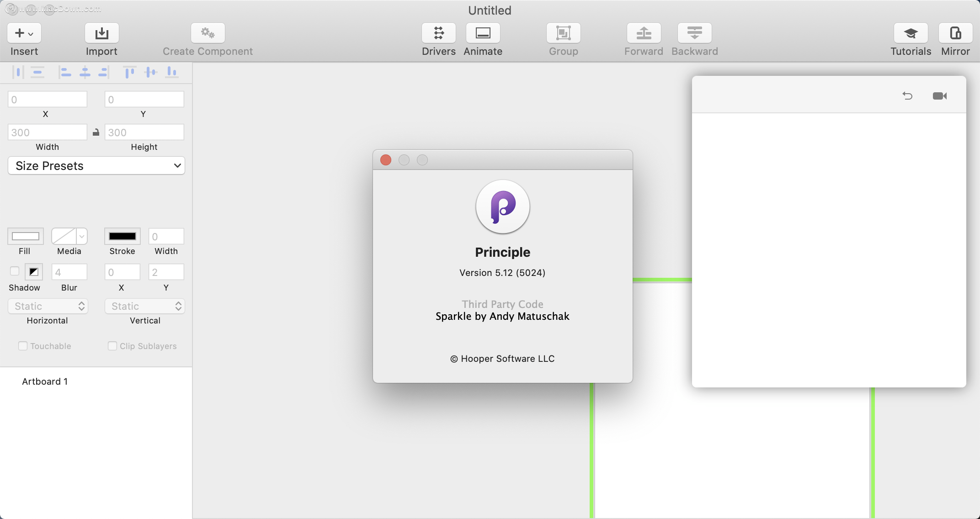The width and height of the screenshot is (980, 519).
Task: Open the Animate panel
Action: coord(483,33)
